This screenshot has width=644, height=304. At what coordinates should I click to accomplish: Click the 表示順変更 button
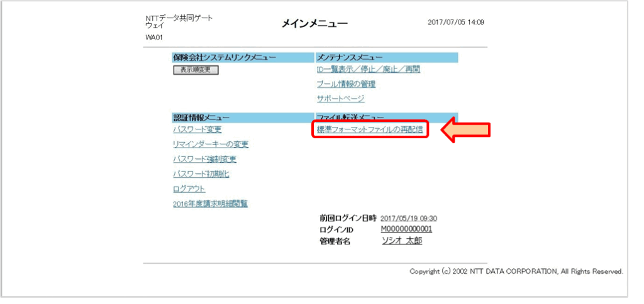(196, 70)
